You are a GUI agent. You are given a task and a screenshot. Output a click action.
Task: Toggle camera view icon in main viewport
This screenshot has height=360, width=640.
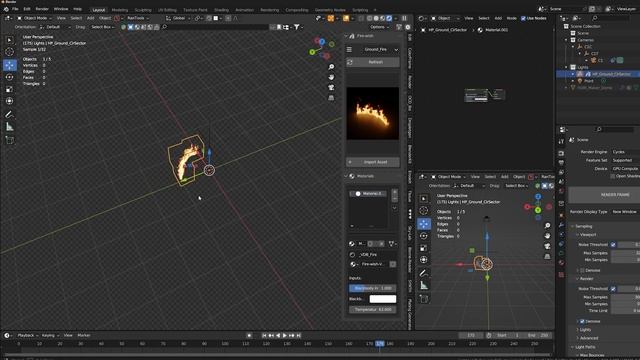(331, 87)
